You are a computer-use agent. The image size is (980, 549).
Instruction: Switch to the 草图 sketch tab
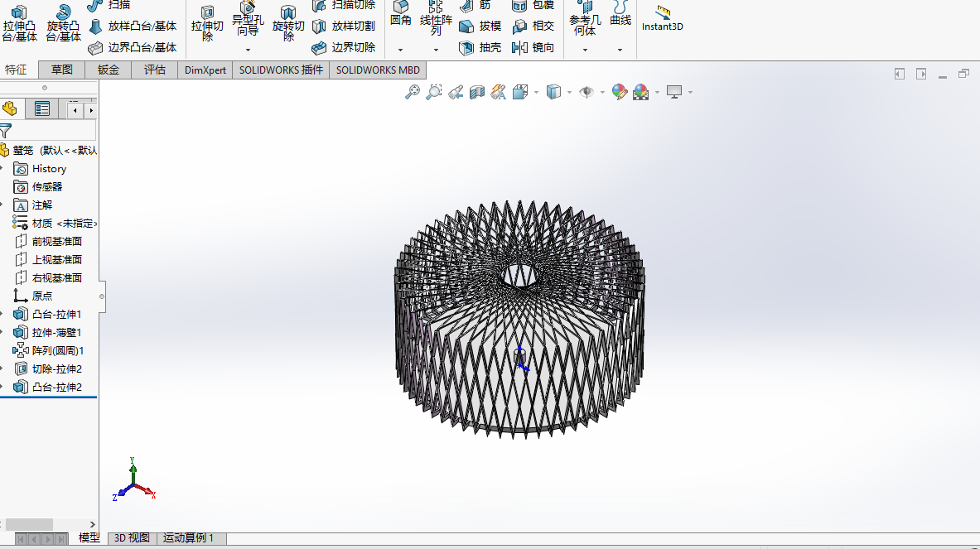tap(61, 70)
